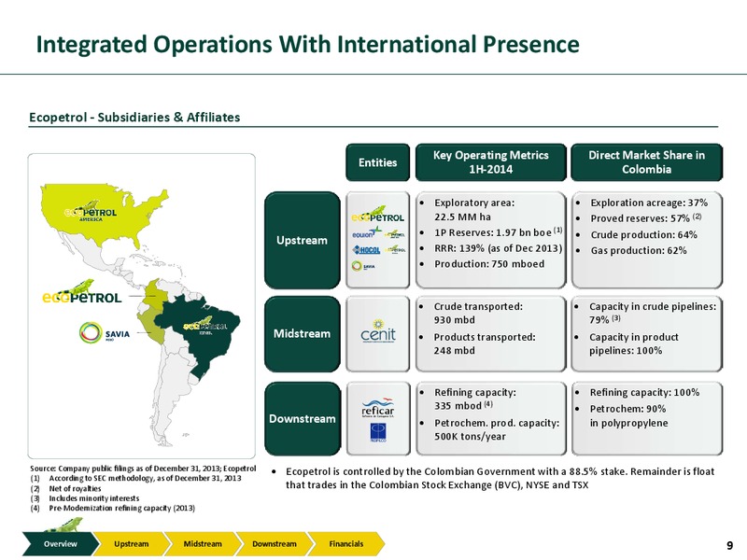Select the Key Operating Metrics 1H-2014 header
This screenshot has height=560, width=747.
[x=491, y=162]
